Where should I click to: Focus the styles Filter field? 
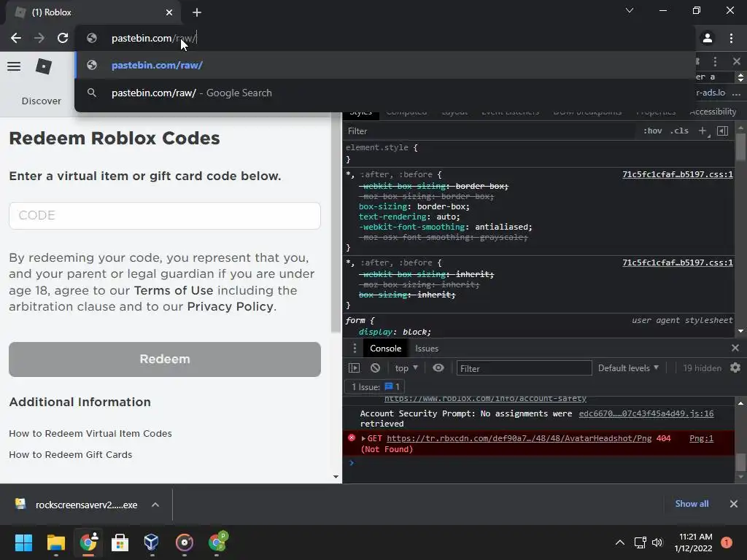point(491,131)
